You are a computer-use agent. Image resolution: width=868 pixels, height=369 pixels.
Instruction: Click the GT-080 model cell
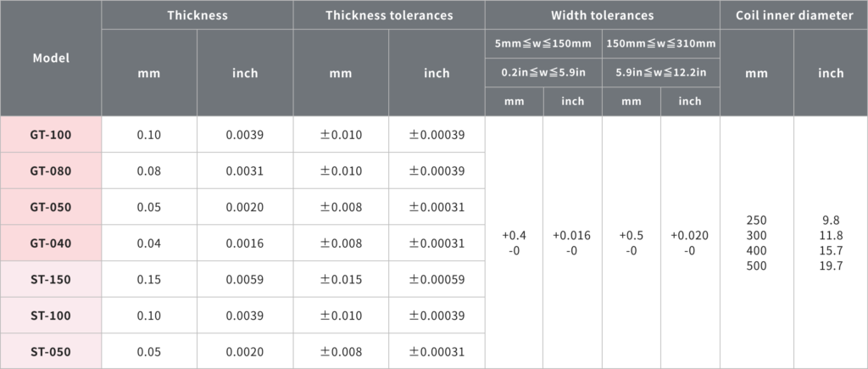(x=51, y=171)
